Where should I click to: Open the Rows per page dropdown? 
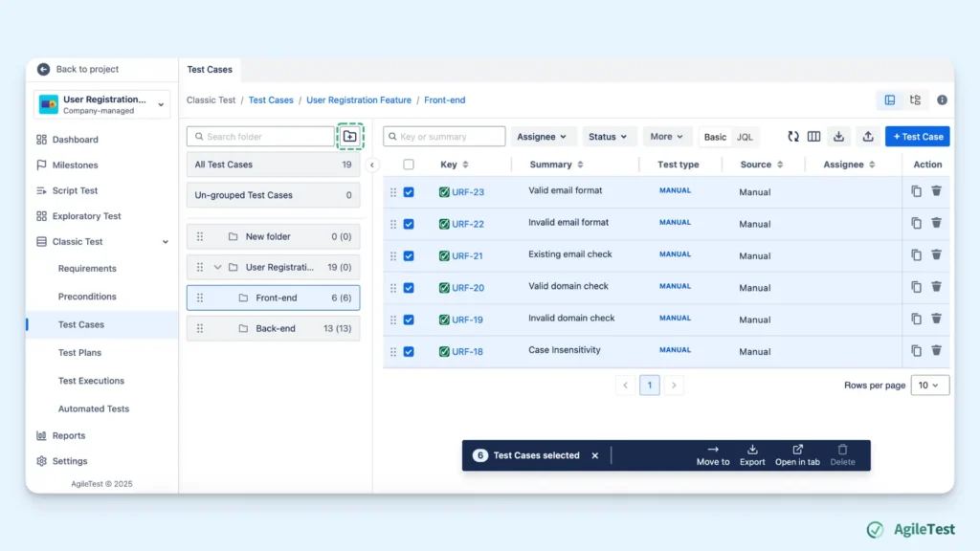pyautogui.click(x=929, y=386)
